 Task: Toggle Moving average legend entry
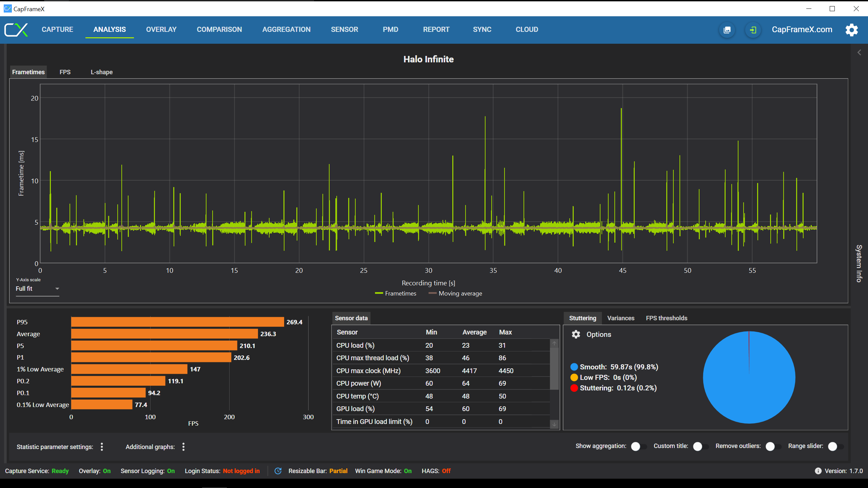pos(455,293)
